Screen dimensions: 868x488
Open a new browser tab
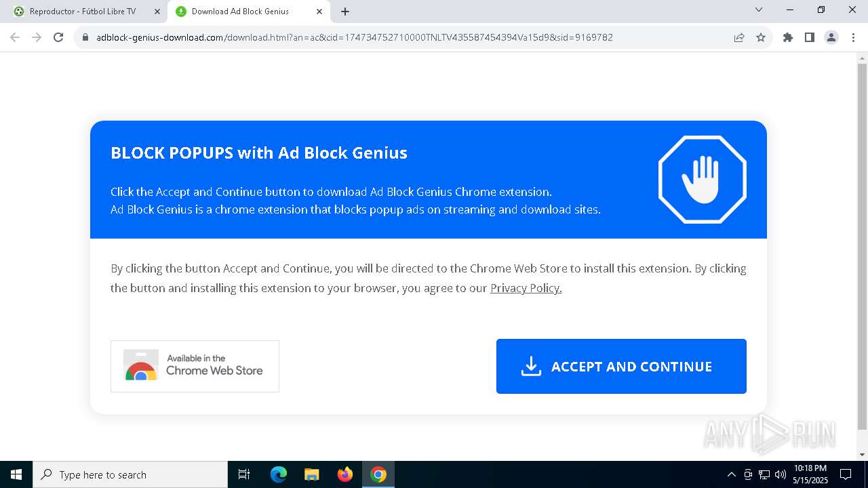[x=345, y=12]
